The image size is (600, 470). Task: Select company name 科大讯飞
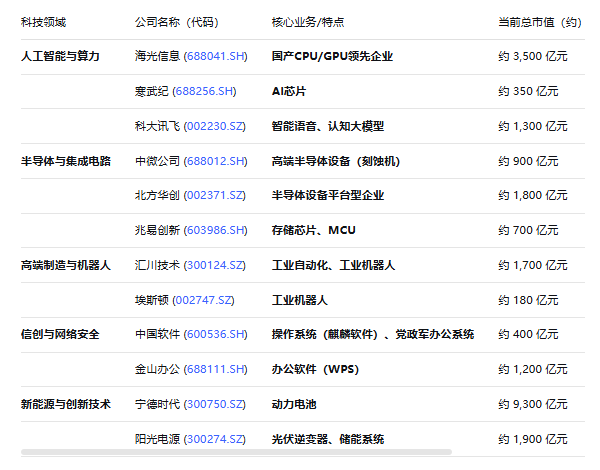157,126
